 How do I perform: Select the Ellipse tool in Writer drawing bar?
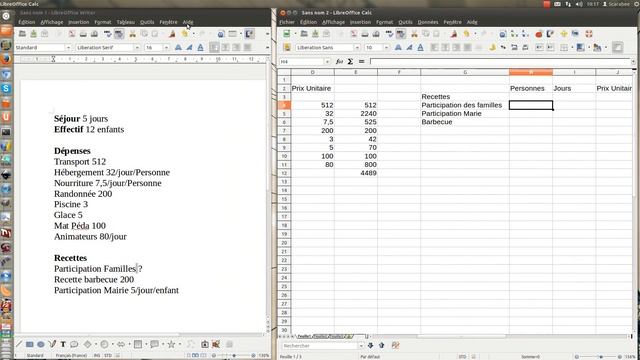point(40,344)
